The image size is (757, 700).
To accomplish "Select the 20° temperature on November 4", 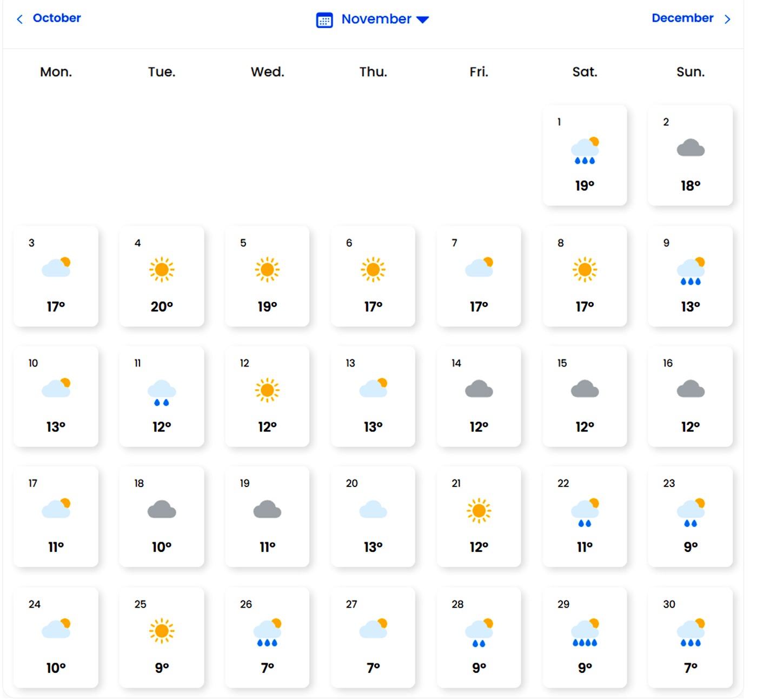I will tap(162, 306).
